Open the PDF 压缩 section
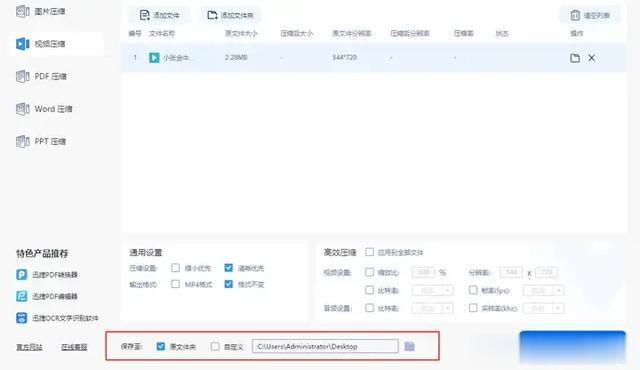The image size is (640, 370). tap(41, 76)
